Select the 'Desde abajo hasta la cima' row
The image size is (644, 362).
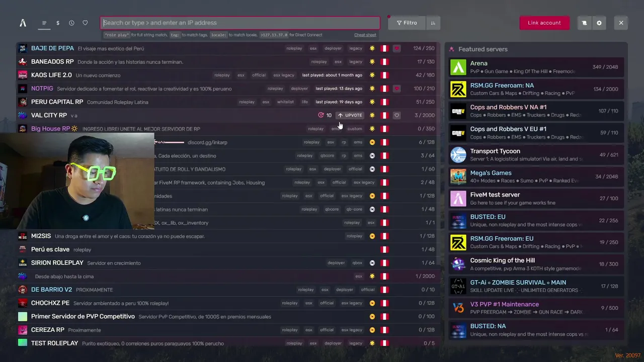228,276
